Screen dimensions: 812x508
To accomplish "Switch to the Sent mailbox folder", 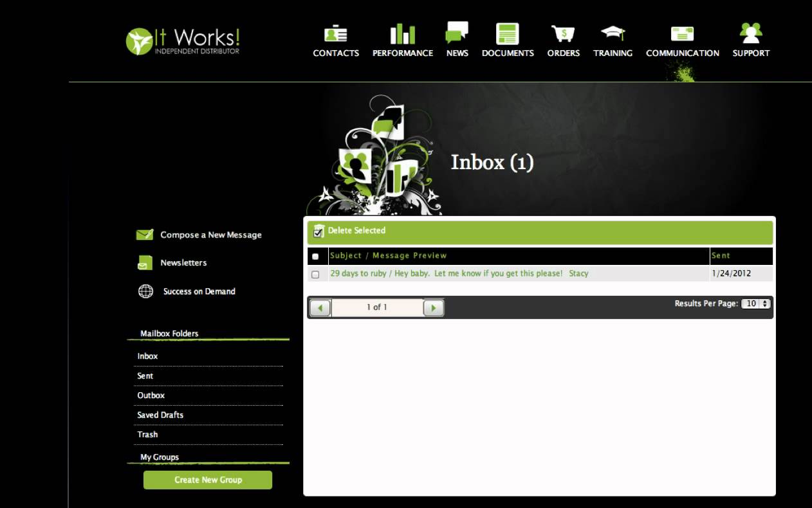I will tap(144, 376).
